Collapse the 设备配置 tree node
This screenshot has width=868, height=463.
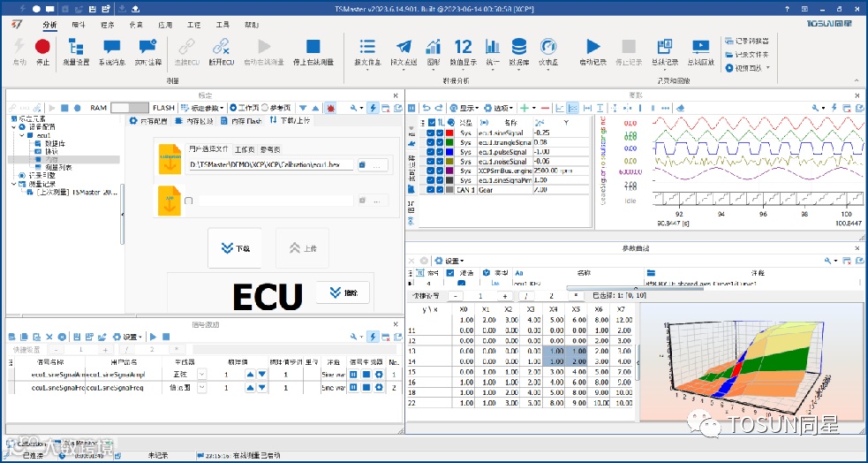(14, 127)
